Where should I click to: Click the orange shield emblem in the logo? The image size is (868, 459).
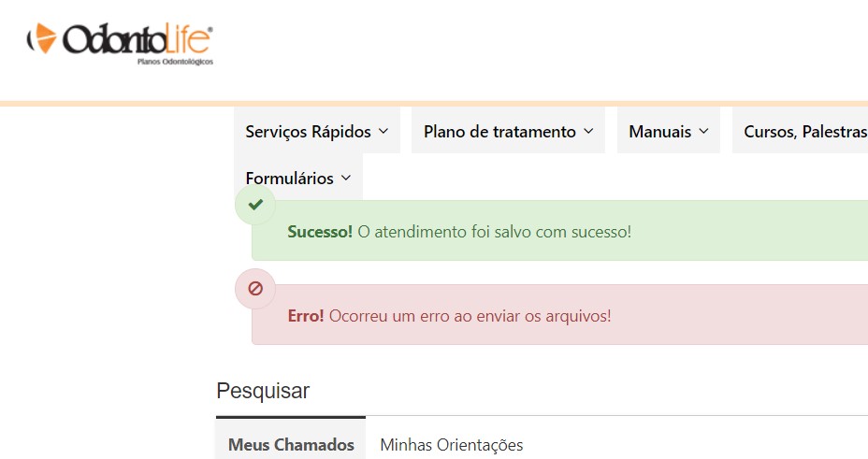(x=44, y=40)
